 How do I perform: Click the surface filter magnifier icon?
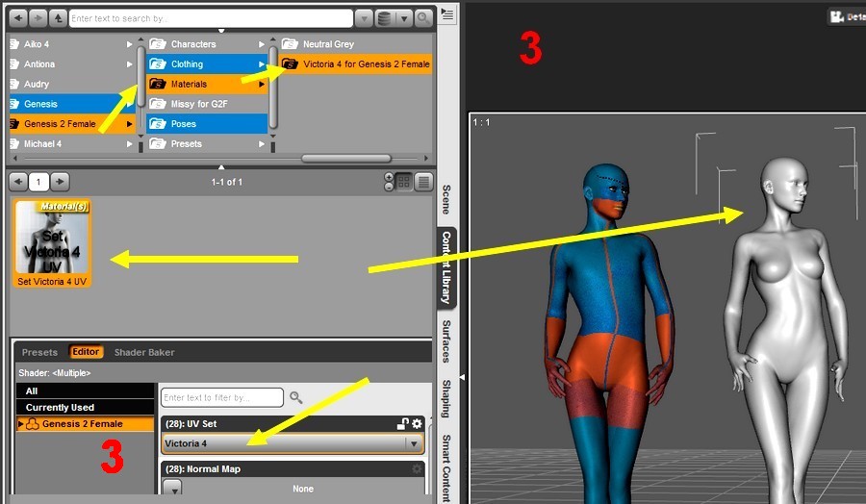(296, 397)
